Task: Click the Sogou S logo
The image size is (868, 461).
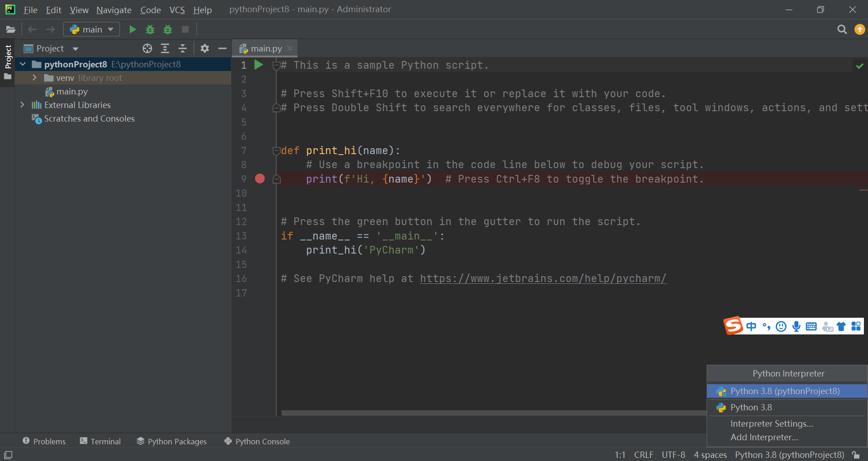Action: pos(733,325)
